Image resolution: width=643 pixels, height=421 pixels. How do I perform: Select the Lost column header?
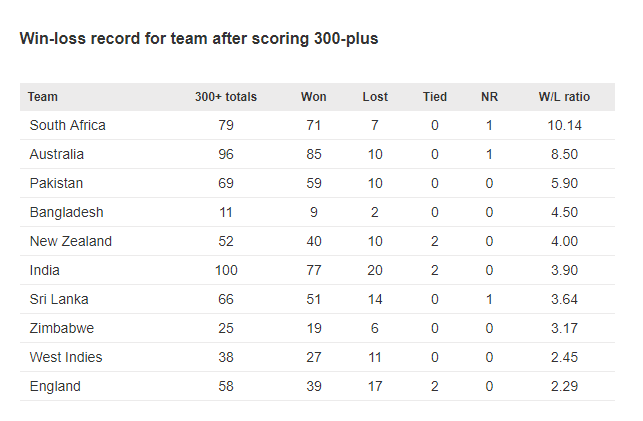pos(375,97)
